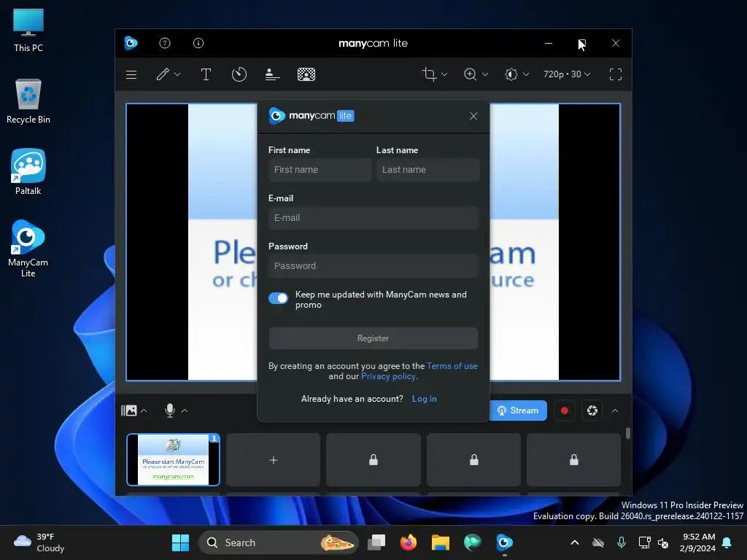Click the snapshot camera shutter icon
This screenshot has height=560, width=747.
592,411
